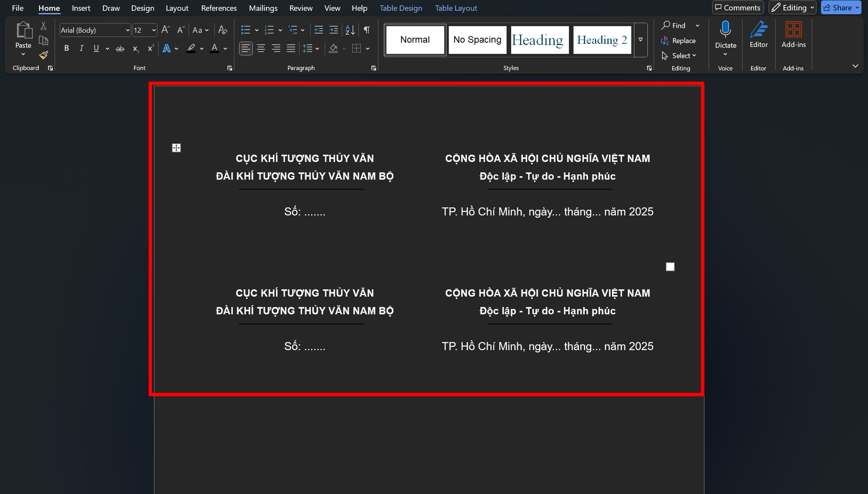Switch to the Table Design tab
Image resolution: width=868 pixels, height=494 pixels.
[401, 8]
